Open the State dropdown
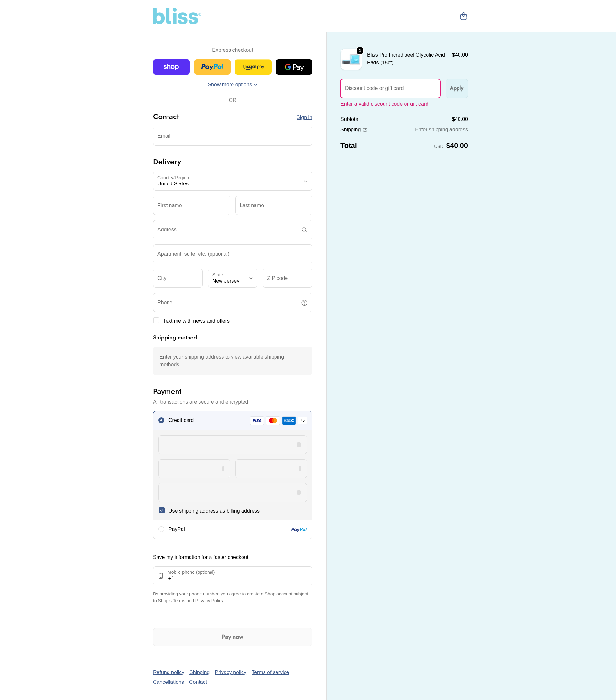616x700 pixels. click(x=232, y=278)
